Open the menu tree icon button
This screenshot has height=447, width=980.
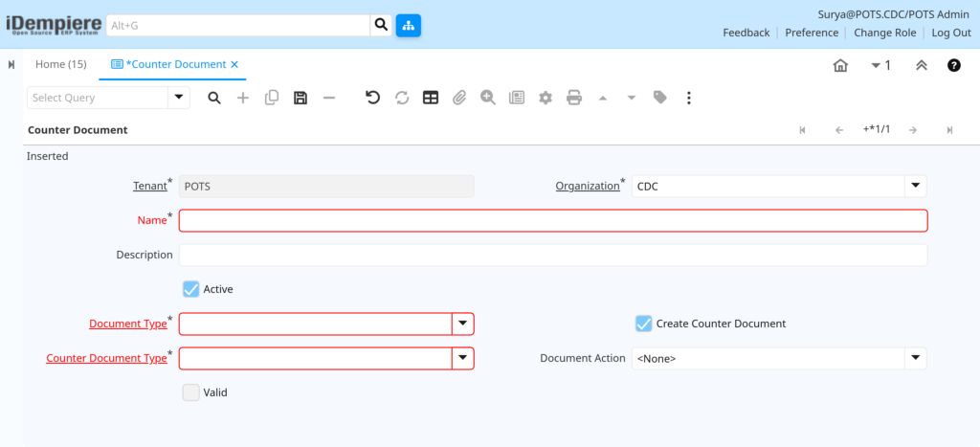(x=408, y=26)
